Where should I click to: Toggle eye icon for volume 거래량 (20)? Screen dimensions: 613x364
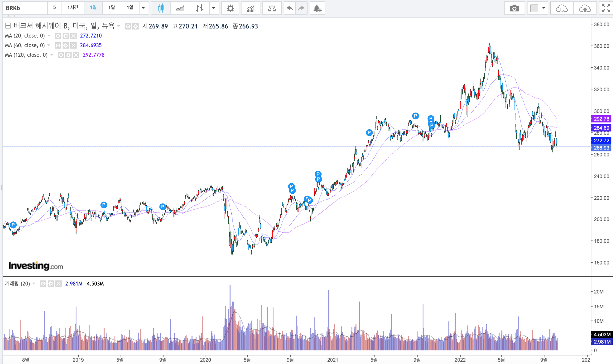tap(43, 284)
